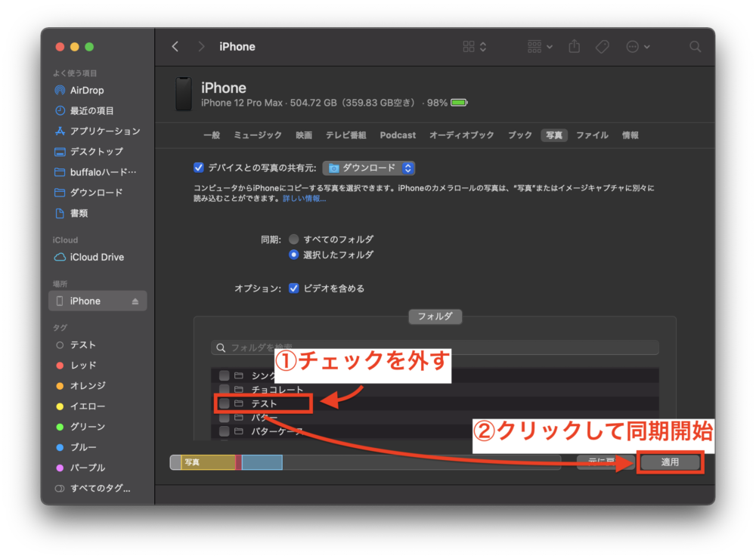The image size is (756, 559).
Task: Open the ダウンロード source folder dropdown
Action: 369,168
